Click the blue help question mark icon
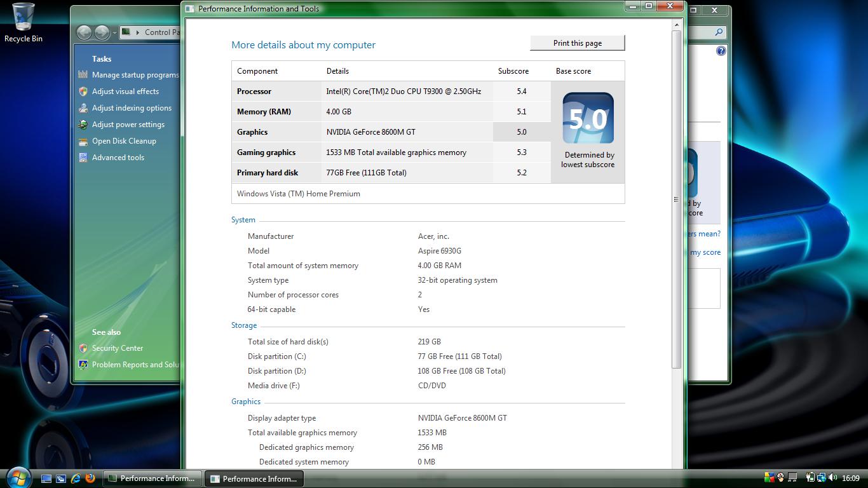Screen dimensions: 868x488 721,51
